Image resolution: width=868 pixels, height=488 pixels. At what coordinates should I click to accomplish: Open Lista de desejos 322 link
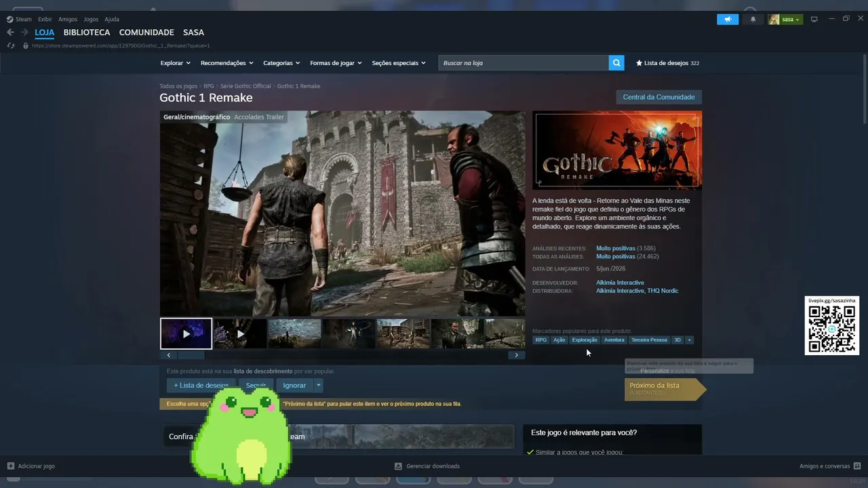pos(667,63)
